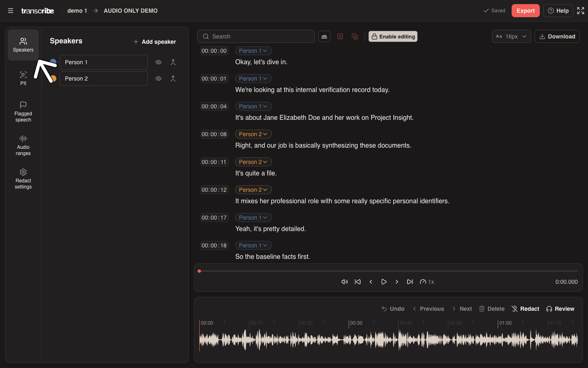Screen dimensions: 588x368
Task: Click the Export button
Action: click(x=526, y=11)
